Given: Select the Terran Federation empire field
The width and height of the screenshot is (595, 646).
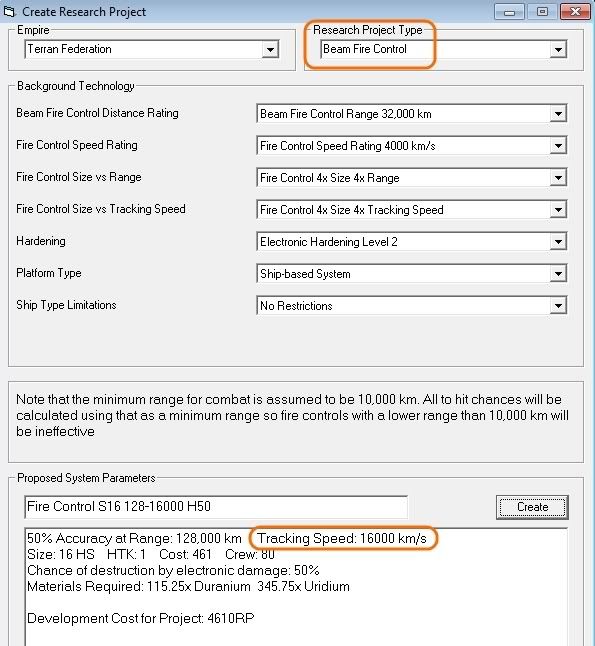Looking at the screenshot, I should (x=152, y=49).
